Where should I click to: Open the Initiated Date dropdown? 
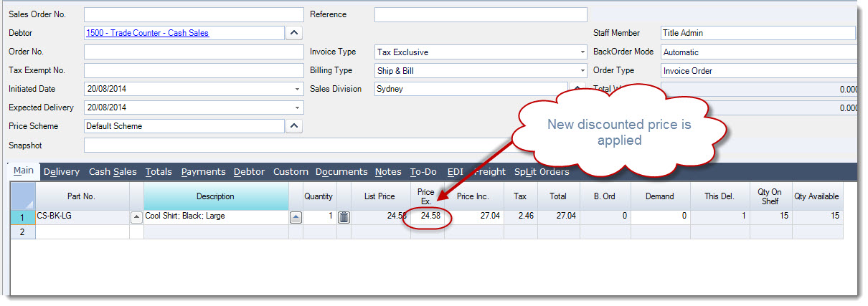coord(298,89)
